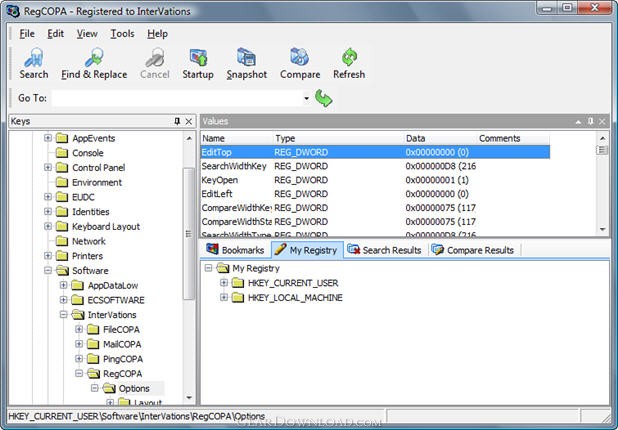This screenshot has height=430, width=618.
Task: Click the Search toolbar icon
Action: tap(33, 63)
